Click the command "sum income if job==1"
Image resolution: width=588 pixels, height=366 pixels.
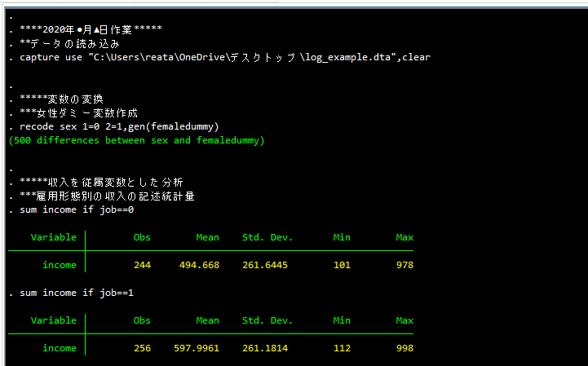(x=77, y=293)
